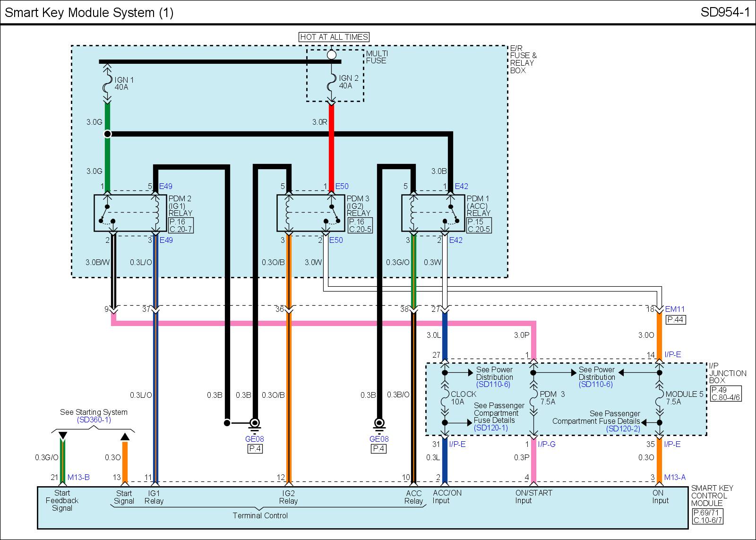The width and height of the screenshot is (756, 540).
Task: Click the M13-A connector label
Action: (x=674, y=477)
